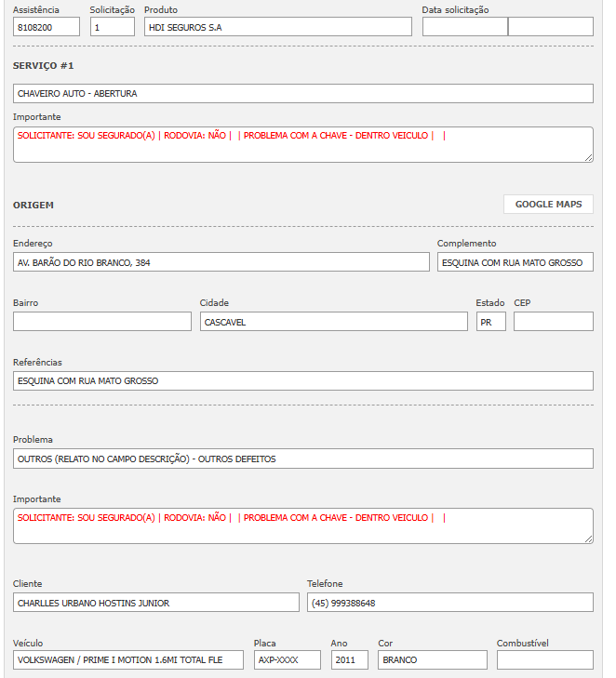Click the Cidade field showing CASCAVEL
This screenshot has width=616, height=678.
[333, 322]
